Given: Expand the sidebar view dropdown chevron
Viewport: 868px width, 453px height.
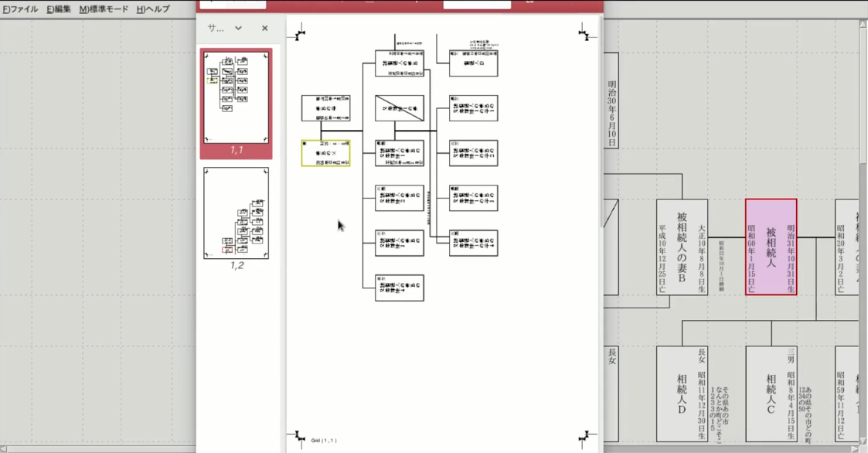Looking at the screenshot, I should click(238, 28).
